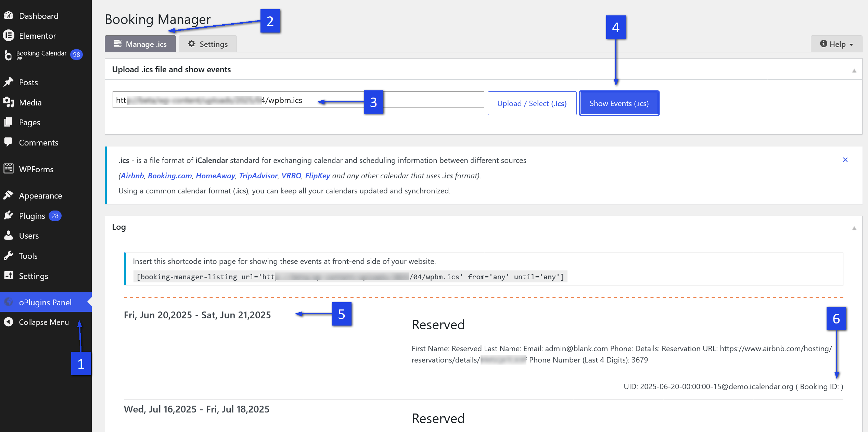Click the date range 'Wed, Jul 16,2025 - Fri, Jul 18,2025'

[196, 409]
